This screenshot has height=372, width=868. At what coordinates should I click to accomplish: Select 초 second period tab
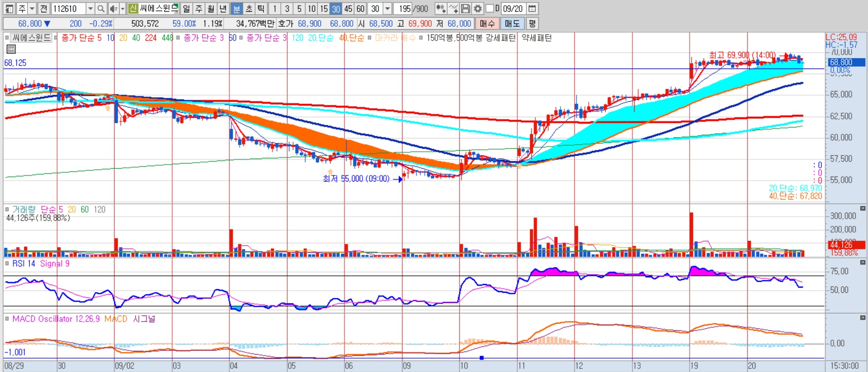249,9
